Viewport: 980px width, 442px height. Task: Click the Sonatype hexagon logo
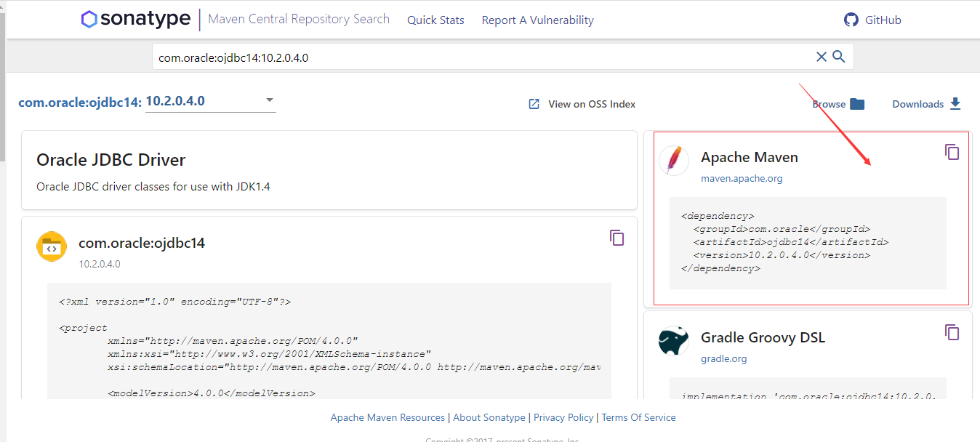[89, 20]
